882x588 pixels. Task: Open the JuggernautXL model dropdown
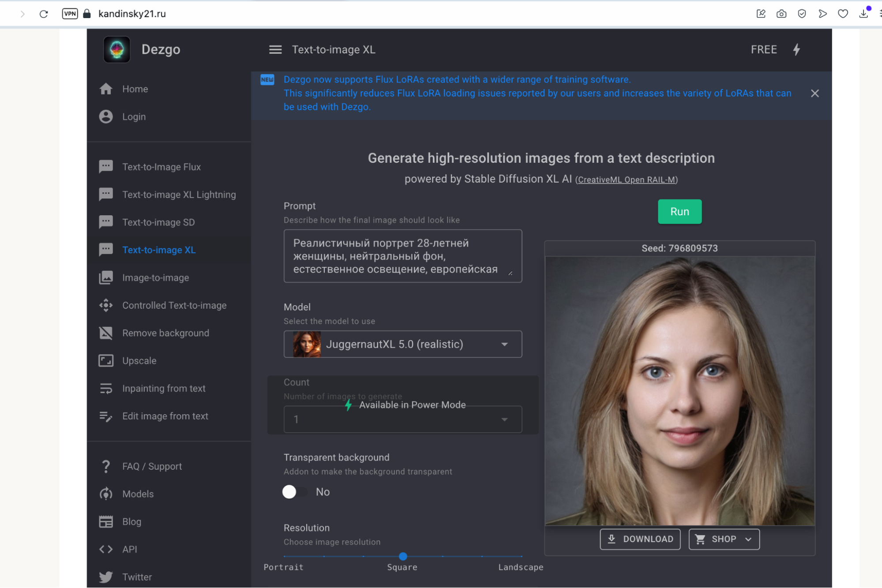pyautogui.click(x=403, y=344)
